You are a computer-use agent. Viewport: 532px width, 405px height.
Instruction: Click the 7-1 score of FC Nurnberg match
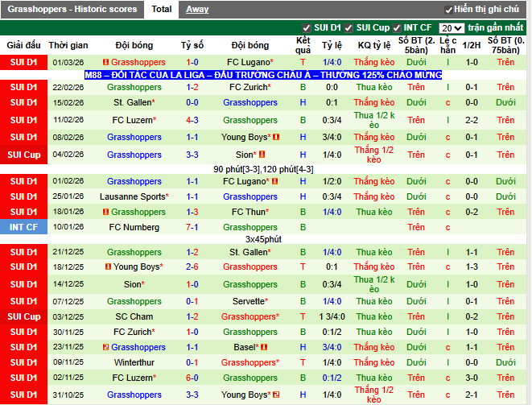click(x=192, y=228)
